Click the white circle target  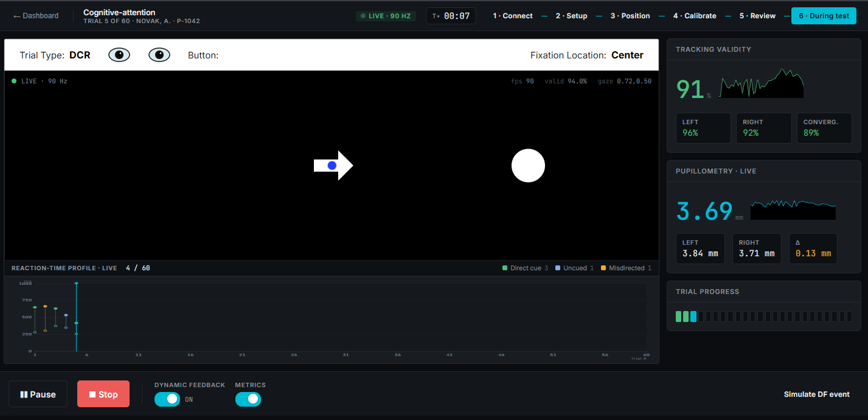[528, 166]
